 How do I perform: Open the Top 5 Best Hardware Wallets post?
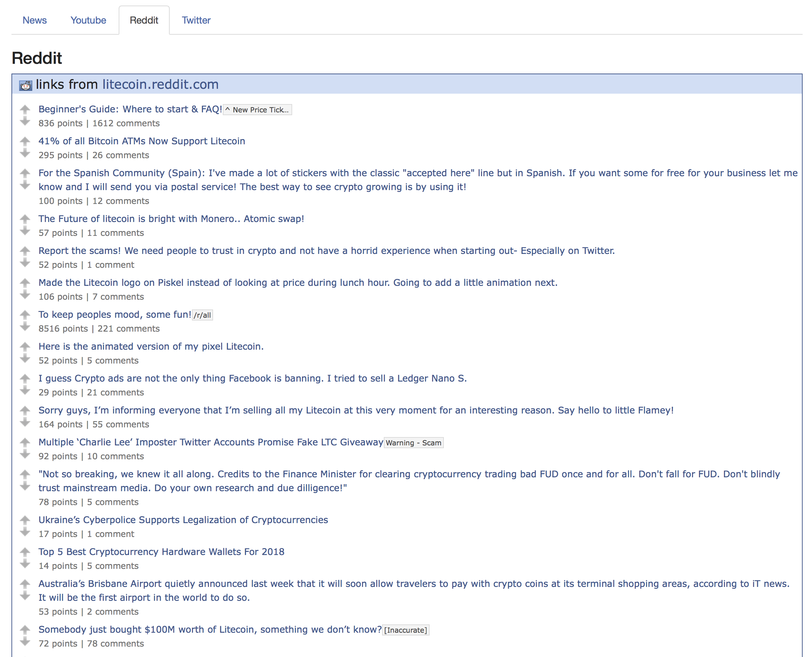(161, 552)
